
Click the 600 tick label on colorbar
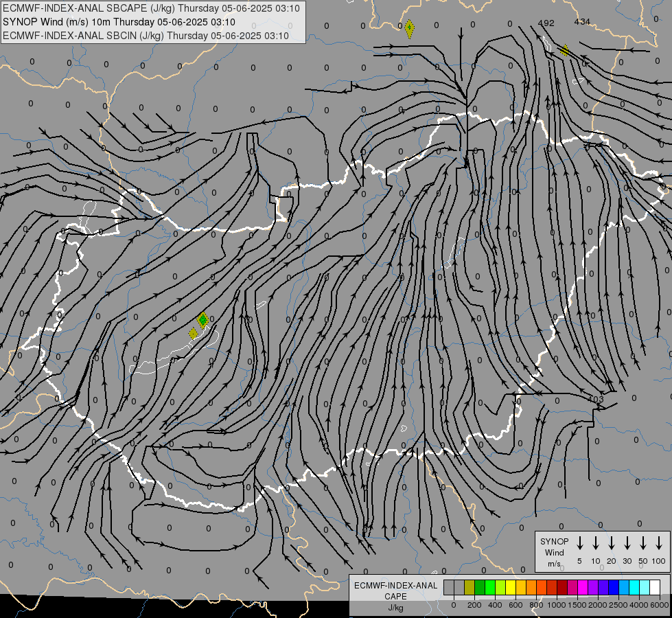(x=515, y=605)
